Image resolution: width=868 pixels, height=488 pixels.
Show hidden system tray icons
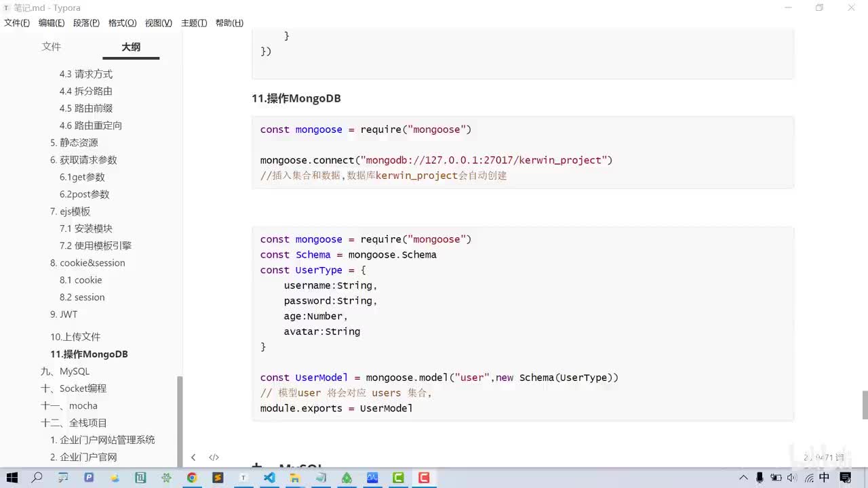pyautogui.click(x=744, y=478)
